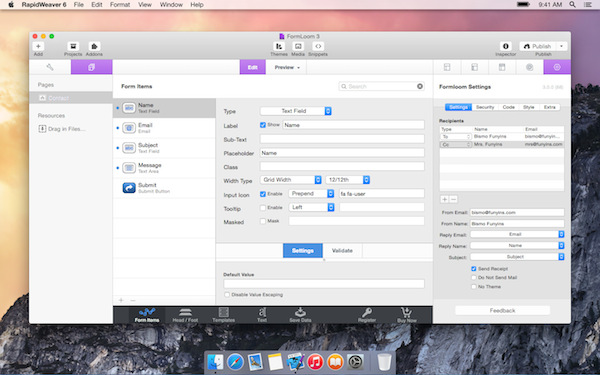Open the Addons toolbar icon
Image resolution: width=600 pixels, height=375 pixels.
tap(94, 46)
